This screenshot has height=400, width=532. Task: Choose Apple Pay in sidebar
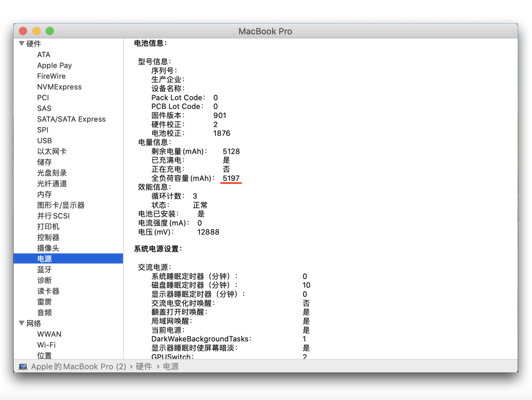(54, 66)
